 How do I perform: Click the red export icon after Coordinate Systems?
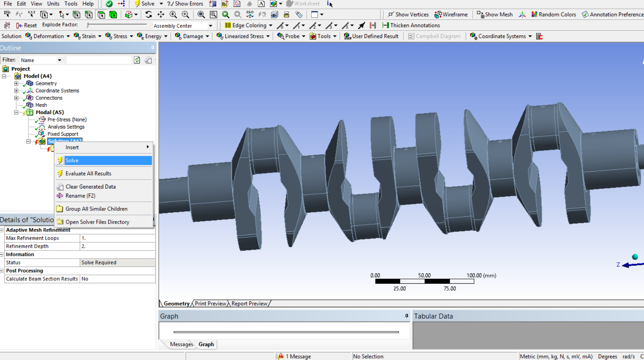[539, 36]
